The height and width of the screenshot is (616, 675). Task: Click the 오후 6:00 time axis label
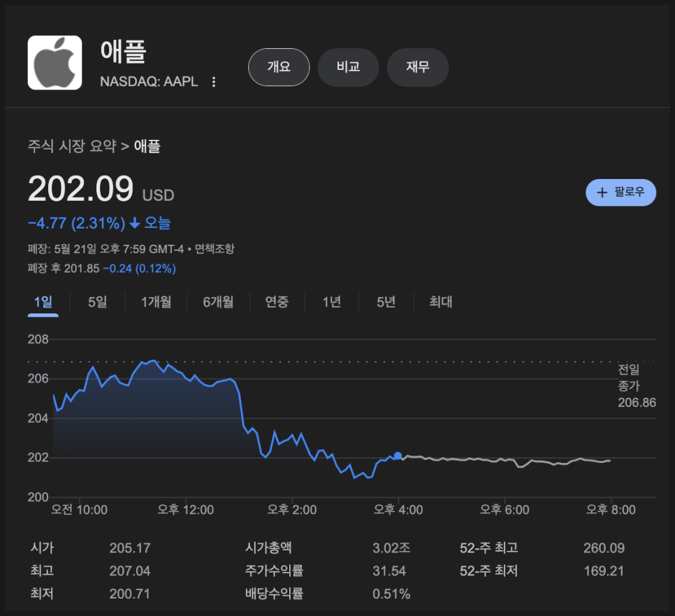[505, 510]
